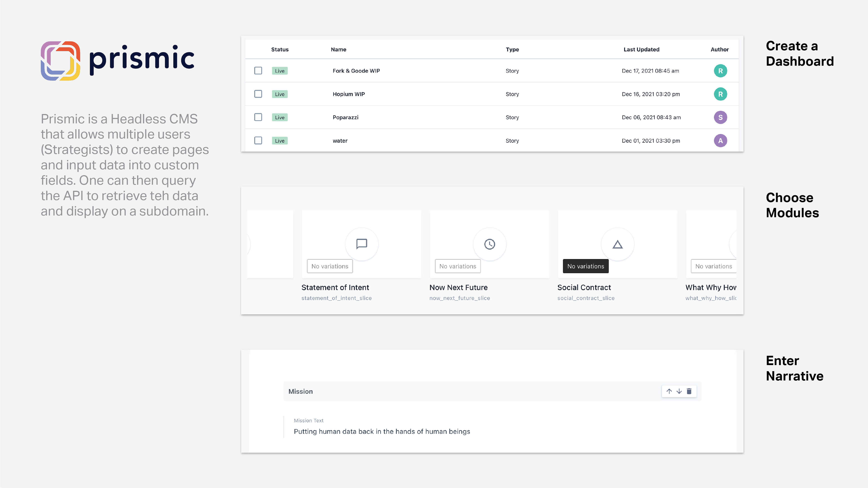Screen dimensions: 868x488
Task: Sort by the Status column header
Action: click(280, 49)
